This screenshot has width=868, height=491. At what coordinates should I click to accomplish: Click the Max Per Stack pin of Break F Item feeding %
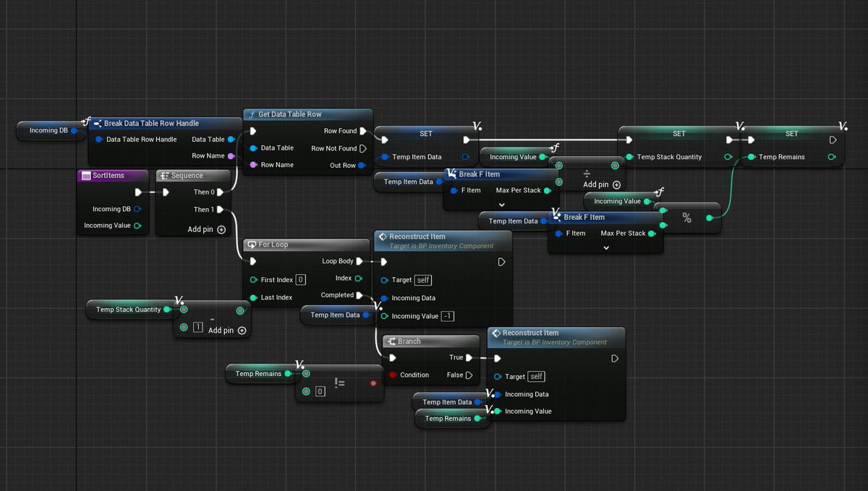(x=652, y=233)
